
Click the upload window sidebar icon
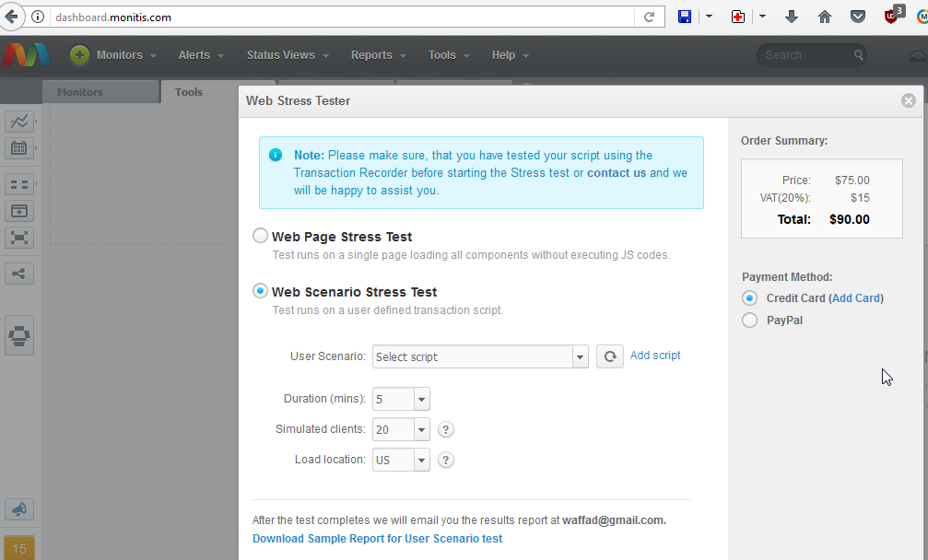pyautogui.click(x=19, y=211)
